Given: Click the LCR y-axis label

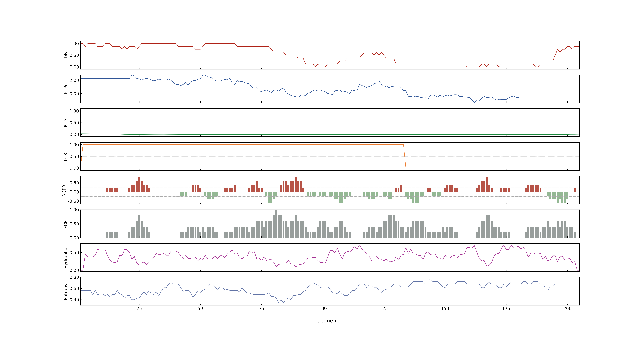Looking at the screenshot, I should click(x=66, y=157).
